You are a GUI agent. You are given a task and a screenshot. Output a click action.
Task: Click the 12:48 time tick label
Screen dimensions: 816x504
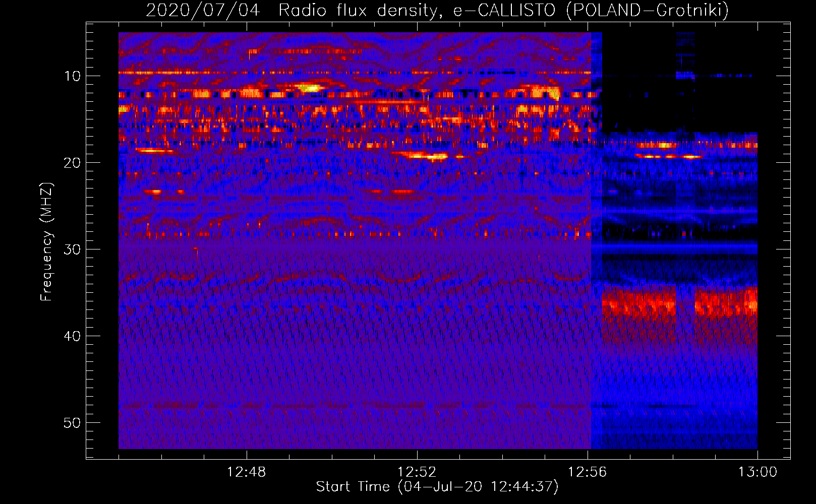[246, 472]
